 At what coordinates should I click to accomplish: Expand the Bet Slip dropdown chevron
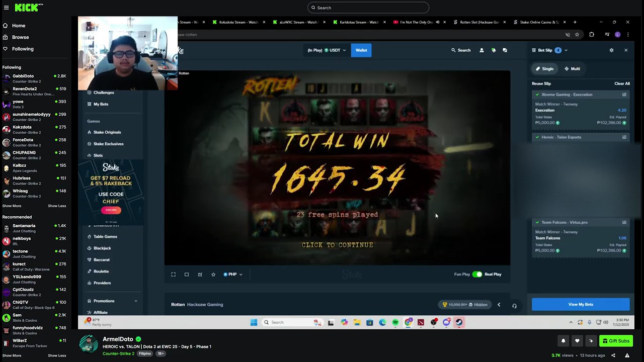pyautogui.click(x=566, y=50)
